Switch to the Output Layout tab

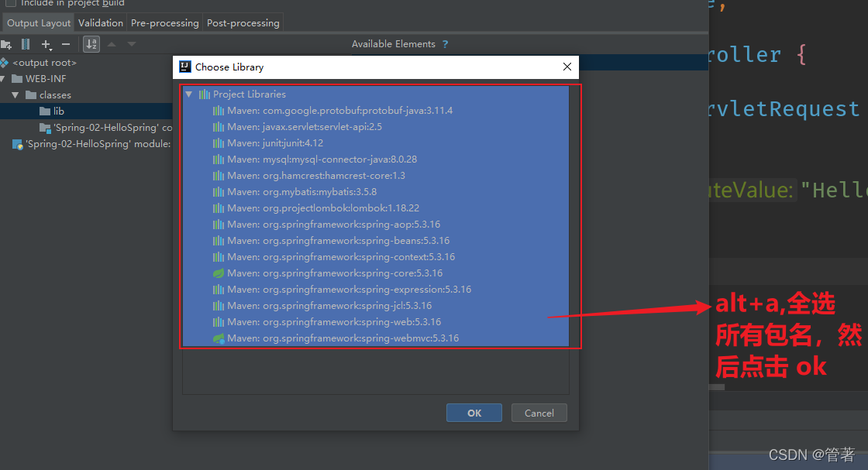[x=39, y=23]
